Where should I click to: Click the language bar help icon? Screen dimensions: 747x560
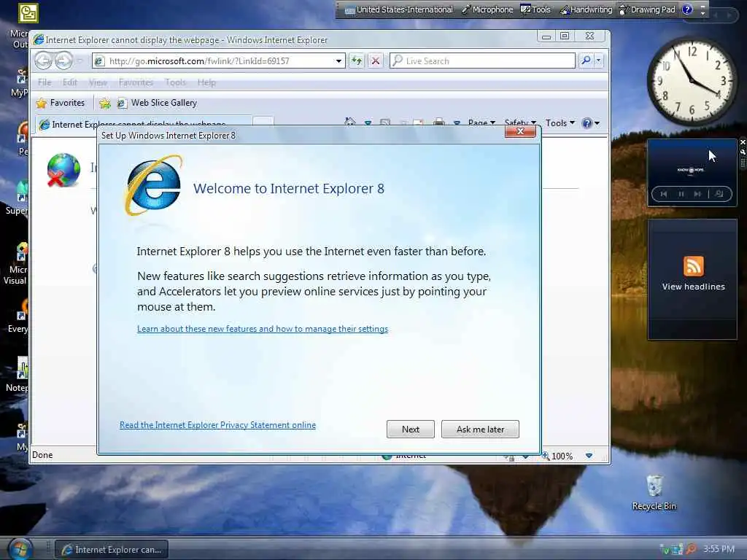pos(687,9)
